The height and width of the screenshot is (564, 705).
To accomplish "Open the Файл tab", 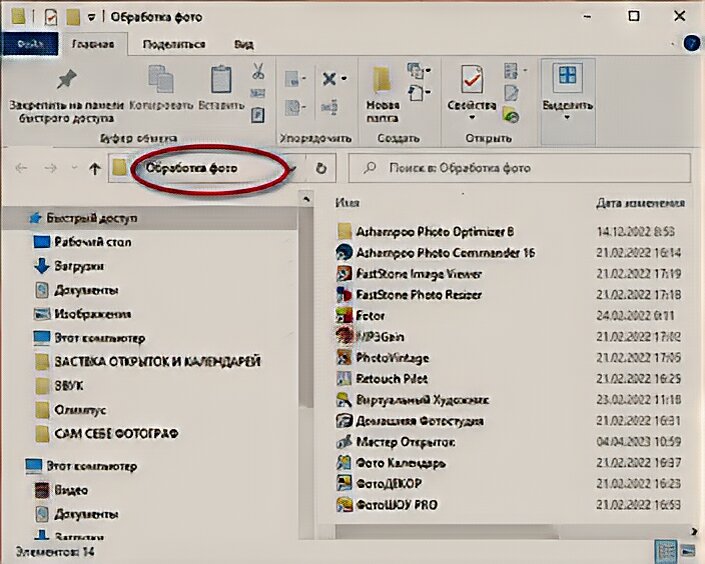I will (x=30, y=44).
